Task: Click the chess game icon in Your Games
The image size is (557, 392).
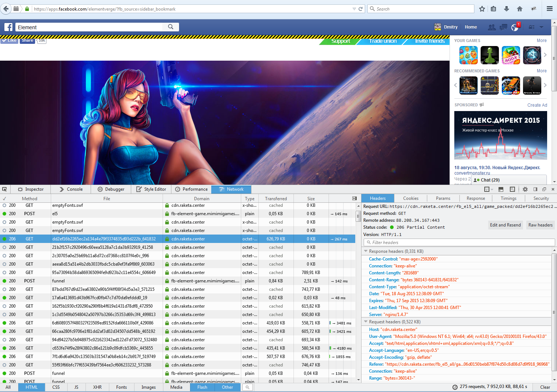Action: pos(490,55)
